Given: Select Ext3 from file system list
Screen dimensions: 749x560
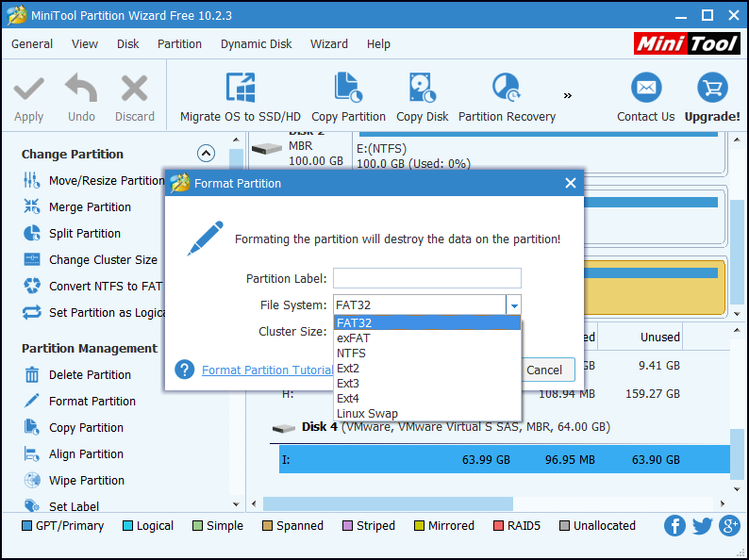Looking at the screenshot, I should (427, 384).
